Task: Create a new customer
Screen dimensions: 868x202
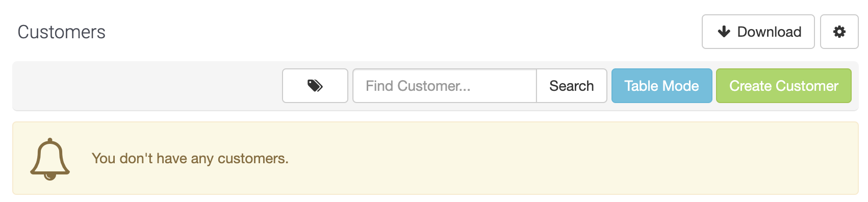Action: click(x=784, y=86)
